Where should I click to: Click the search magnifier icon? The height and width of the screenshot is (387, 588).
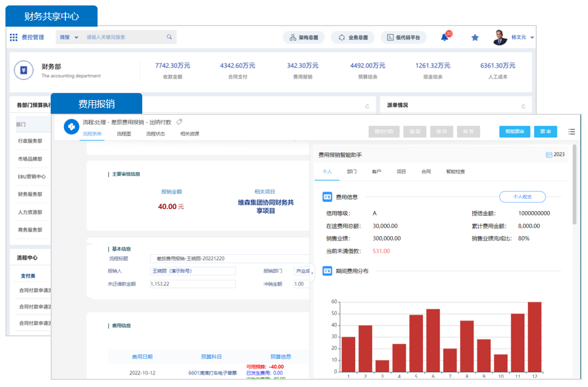pyautogui.click(x=169, y=36)
